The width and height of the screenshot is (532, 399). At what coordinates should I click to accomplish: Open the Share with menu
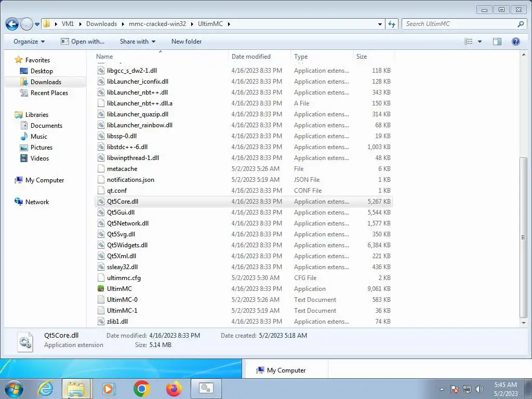137,42
